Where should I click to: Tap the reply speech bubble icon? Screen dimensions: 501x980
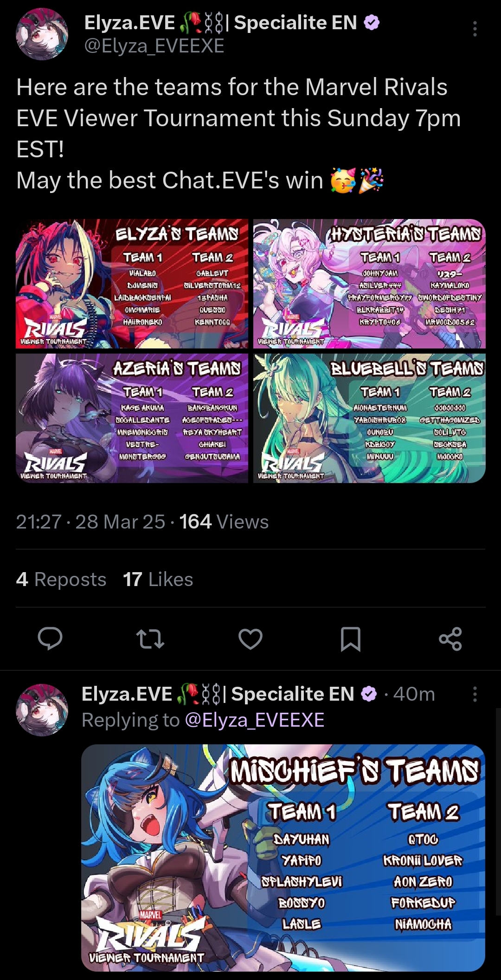pyautogui.click(x=50, y=638)
